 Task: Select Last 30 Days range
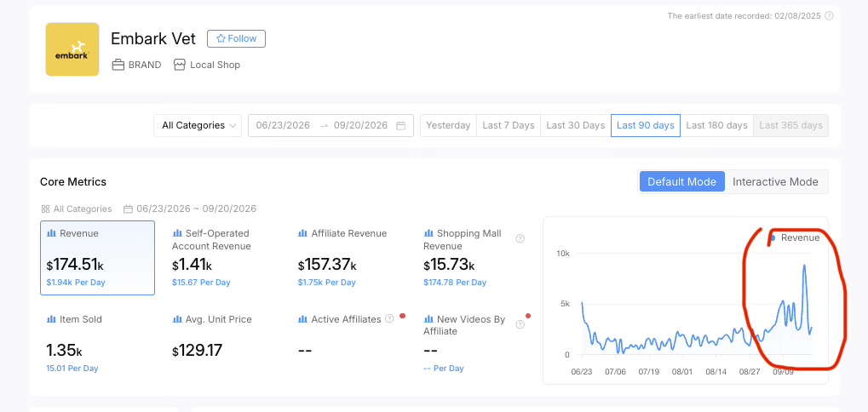tap(576, 125)
